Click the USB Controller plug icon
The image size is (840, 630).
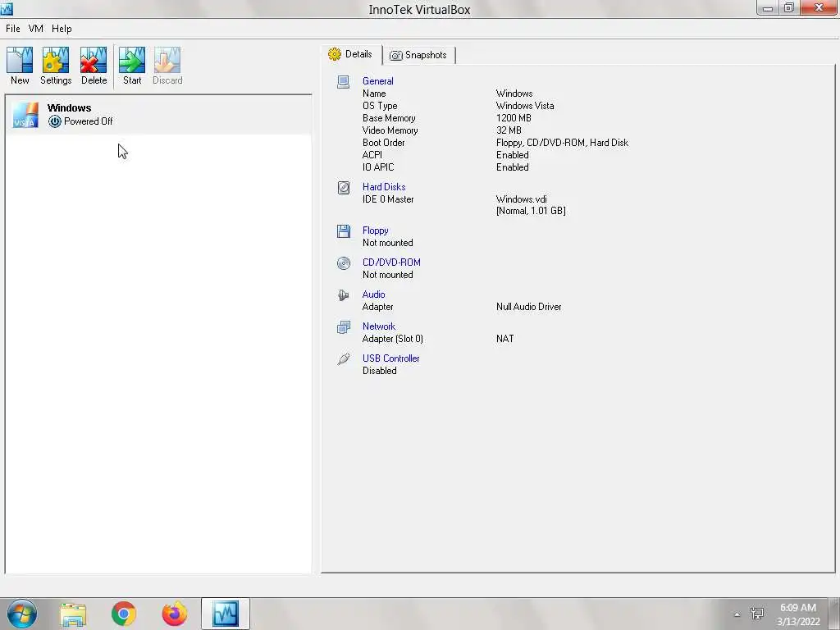point(344,359)
